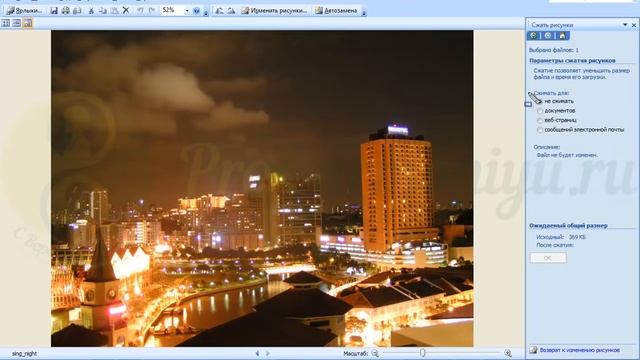Open toolbar options arrow after Help icon
Image resolution: width=640 pixels, height=360 pixels.
click(206, 12)
